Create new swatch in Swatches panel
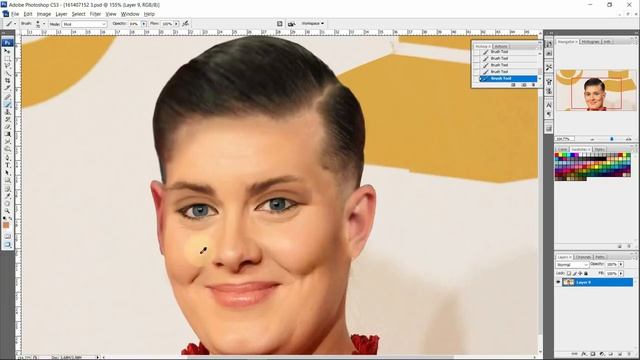 (x=620, y=247)
